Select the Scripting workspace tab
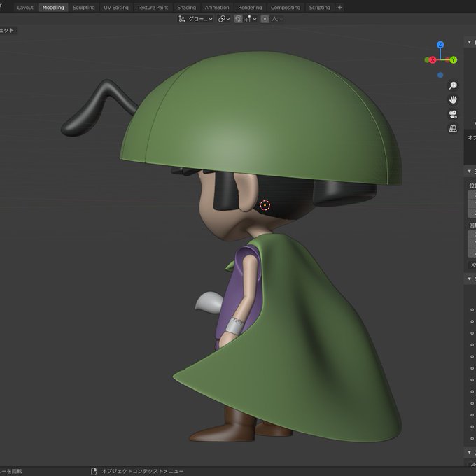Viewport: 476px width, 476px height. coord(319,8)
